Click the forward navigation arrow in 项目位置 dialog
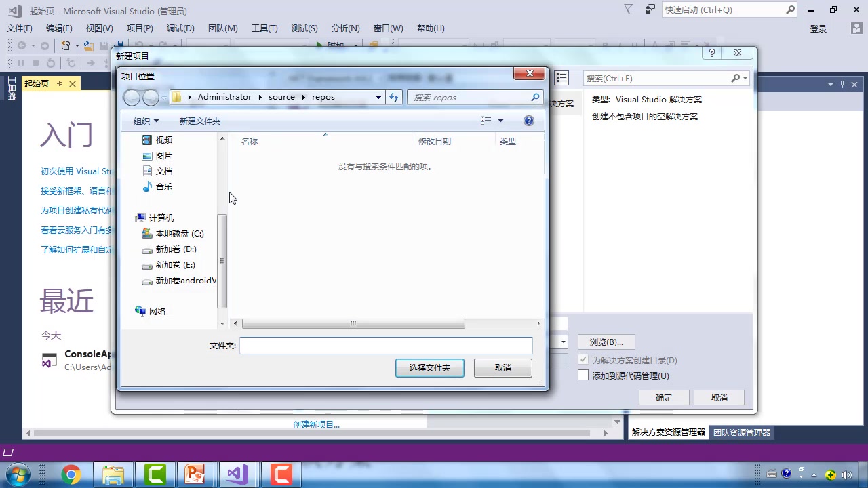The image size is (868, 488). 151,98
